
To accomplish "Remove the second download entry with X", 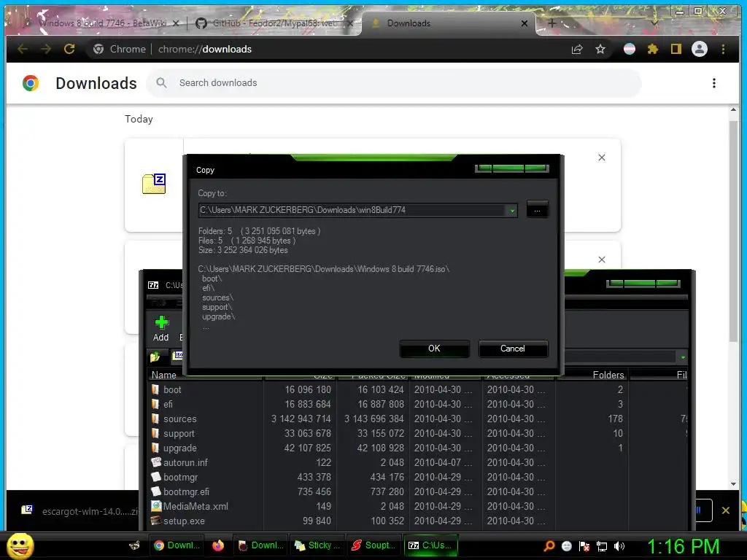I will pyautogui.click(x=602, y=260).
